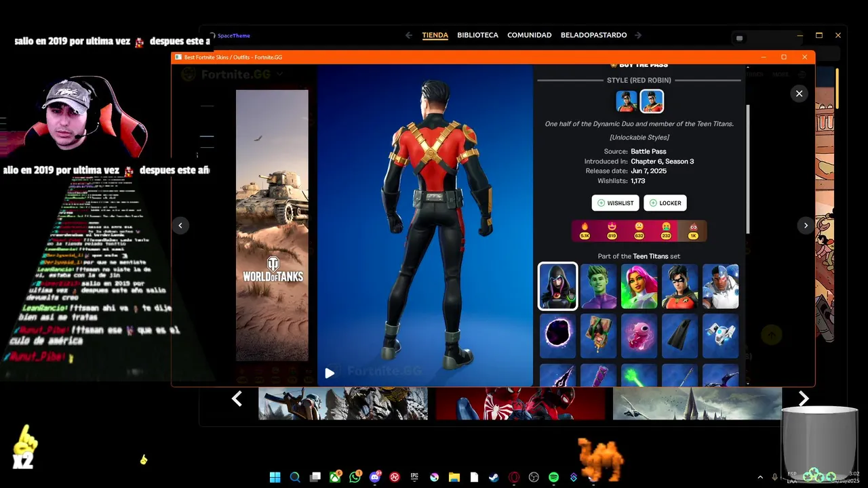The height and width of the screenshot is (488, 868).
Task: Open File Explorer from taskbar
Action: coord(454,477)
